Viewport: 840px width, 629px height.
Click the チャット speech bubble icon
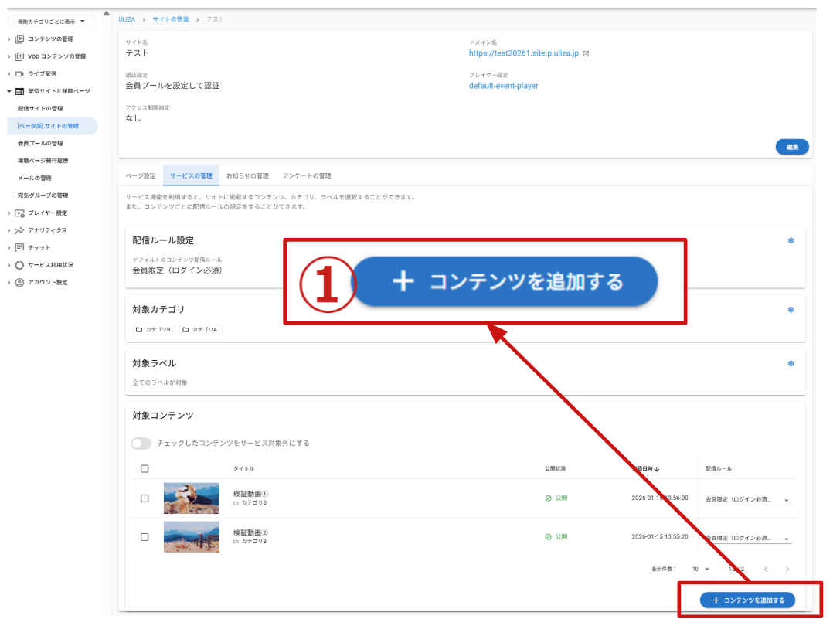pyautogui.click(x=19, y=247)
